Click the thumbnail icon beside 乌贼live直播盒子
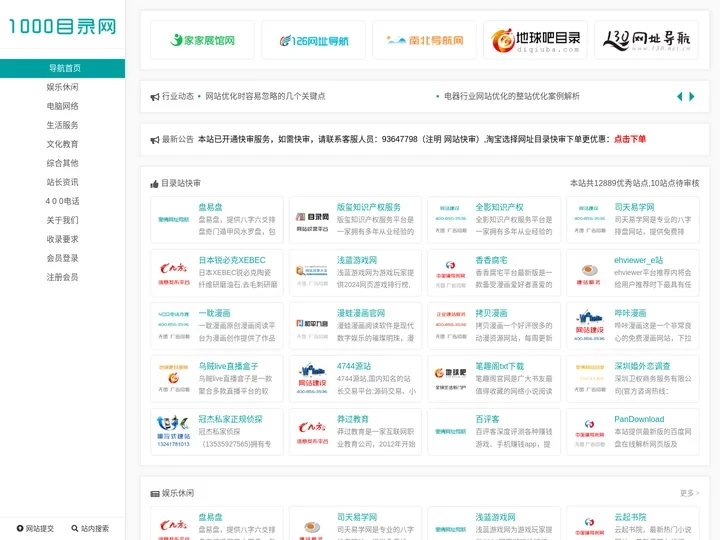This screenshot has width=720, height=540. tap(174, 379)
